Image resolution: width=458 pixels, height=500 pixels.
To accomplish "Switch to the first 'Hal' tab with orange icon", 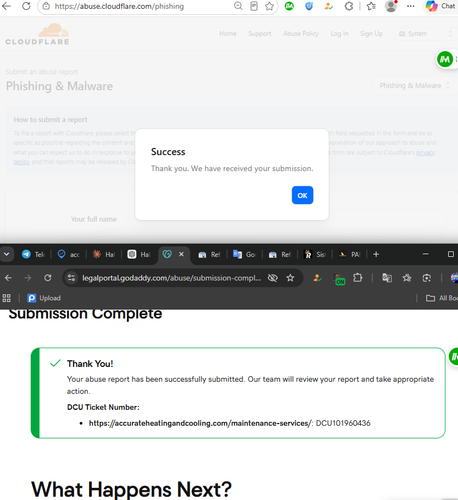I will (103, 254).
